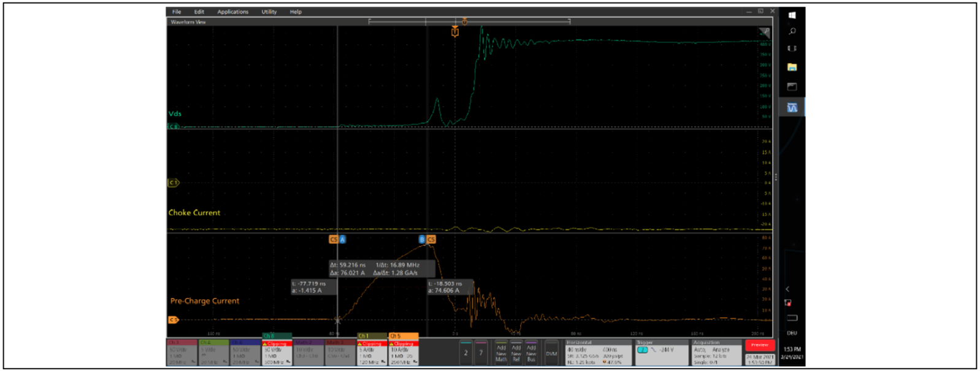Click the Preview button
Screen dimensions: 980x371
coord(759,345)
